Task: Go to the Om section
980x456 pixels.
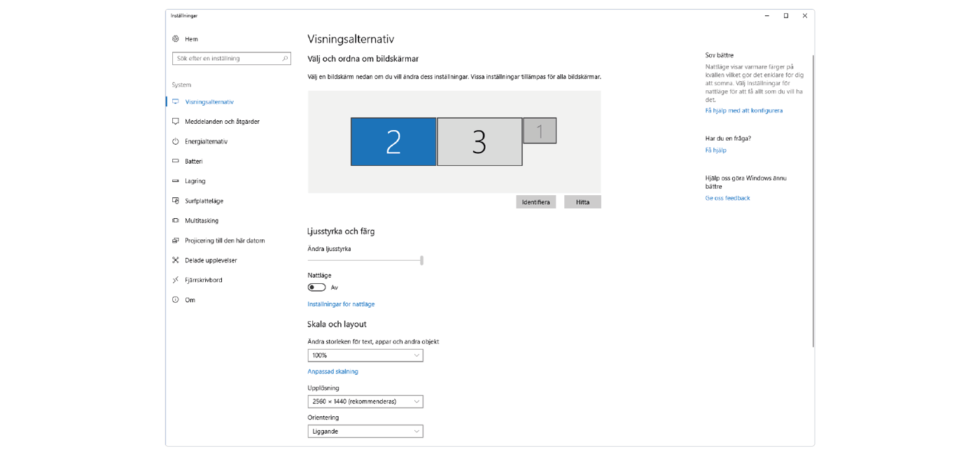Action: (190, 300)
